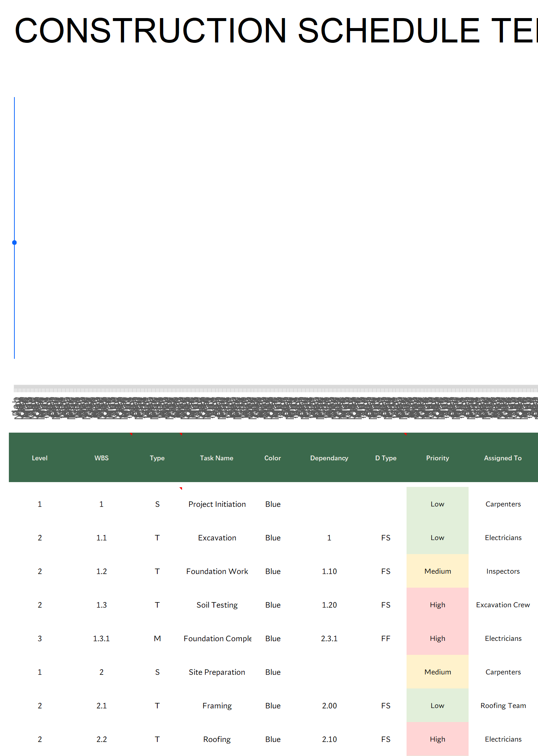The width and height of the screenshot is (538, 756).
Task: Click the FF dependency type cell
Action: pos(386,638)
